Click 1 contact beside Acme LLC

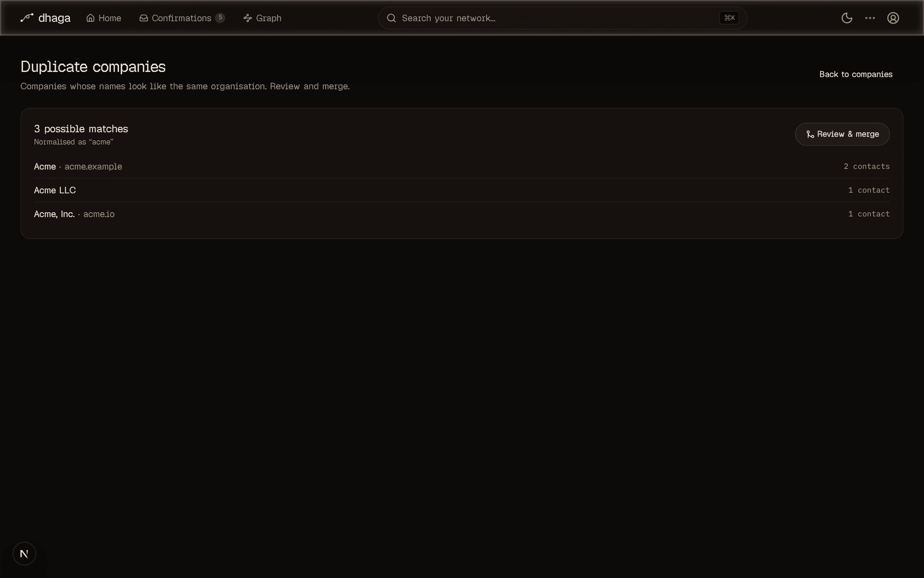tap(868, 190)
